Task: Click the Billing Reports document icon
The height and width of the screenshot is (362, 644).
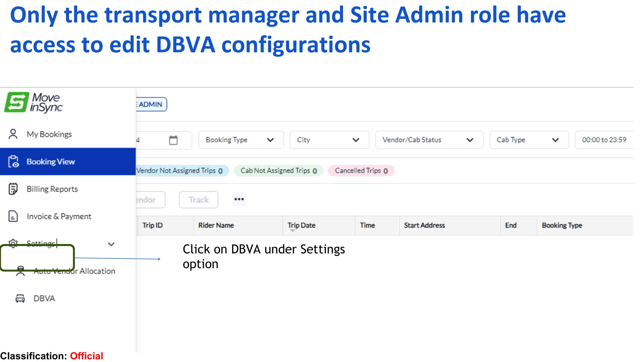Action: (13, 189)
